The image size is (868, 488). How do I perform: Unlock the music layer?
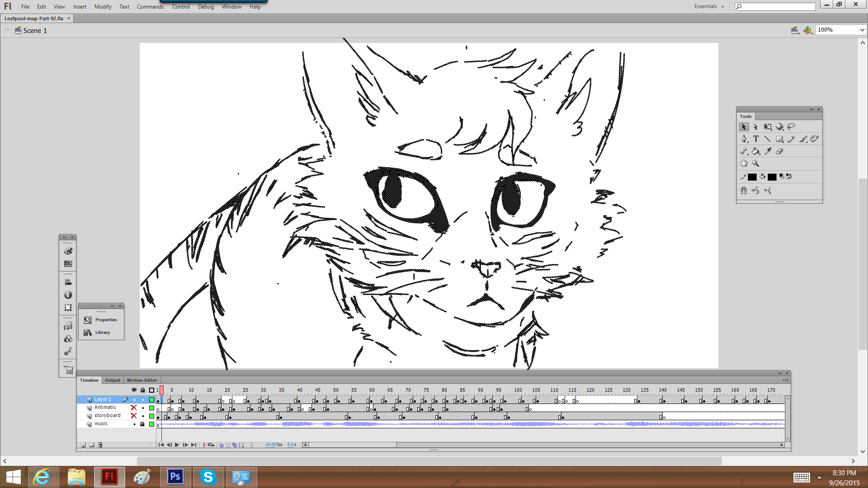click(x=142, y=424)
